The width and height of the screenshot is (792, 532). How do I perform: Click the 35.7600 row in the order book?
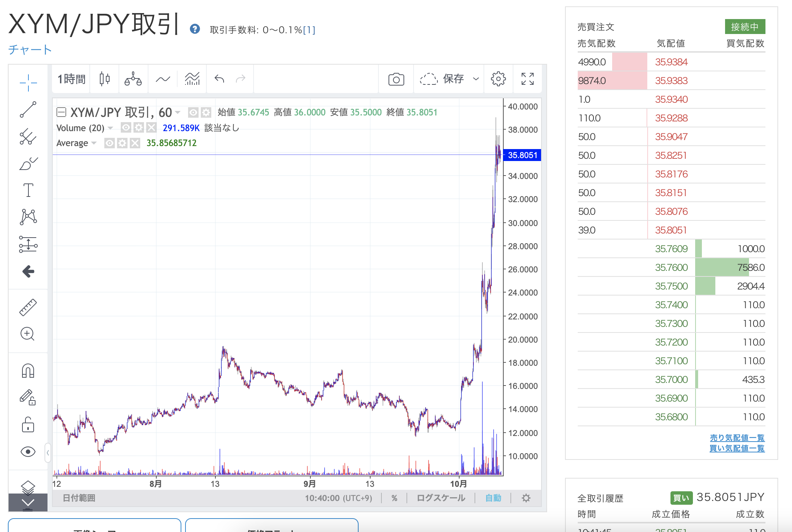click(671, 267)
